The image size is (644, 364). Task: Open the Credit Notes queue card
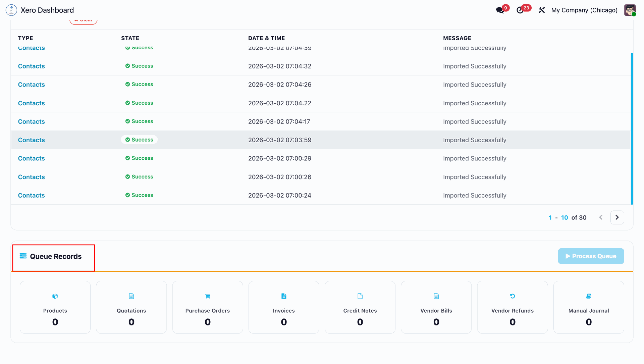point(360,307)
